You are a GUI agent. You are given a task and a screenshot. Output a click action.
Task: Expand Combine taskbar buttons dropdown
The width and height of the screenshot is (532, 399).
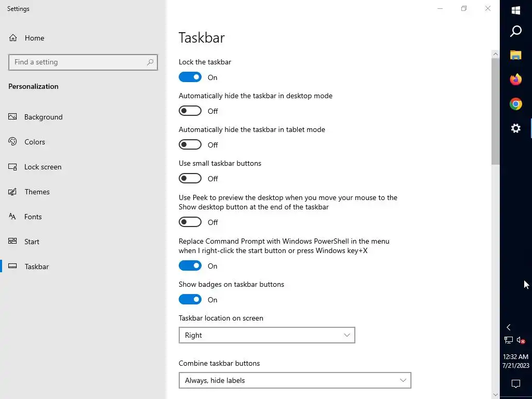coord(295,380)
